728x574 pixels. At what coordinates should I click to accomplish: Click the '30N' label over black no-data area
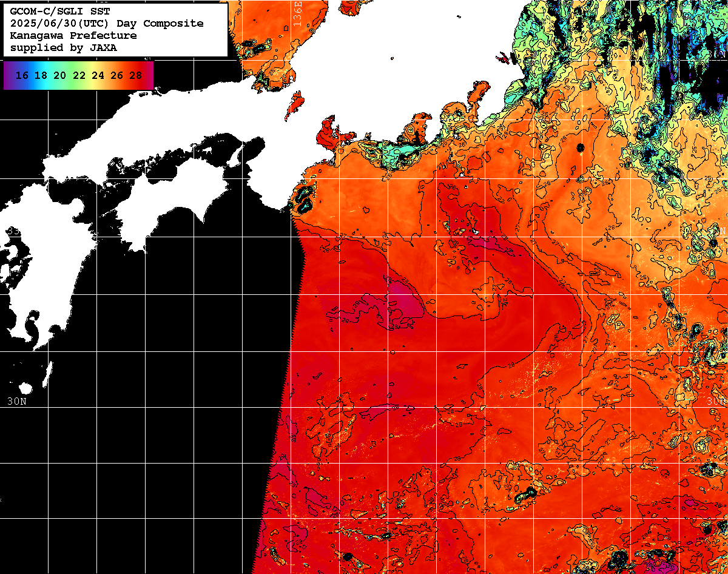pos(17,401)
